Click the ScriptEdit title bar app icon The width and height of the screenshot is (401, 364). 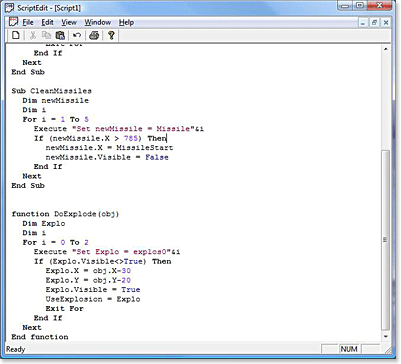click(x=10, y=7)
